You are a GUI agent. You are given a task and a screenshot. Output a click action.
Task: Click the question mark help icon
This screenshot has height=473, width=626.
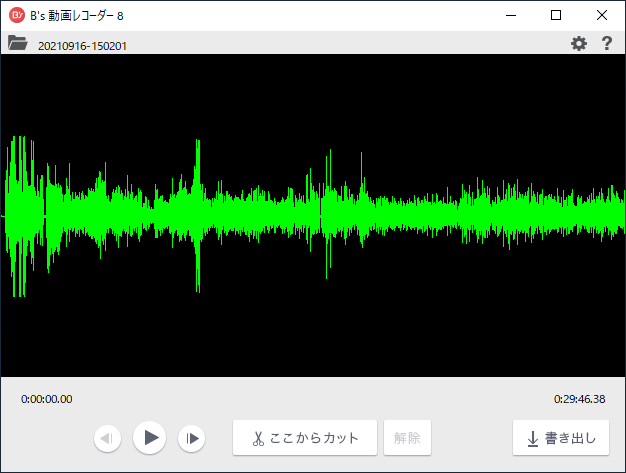[x=606, y=44]
